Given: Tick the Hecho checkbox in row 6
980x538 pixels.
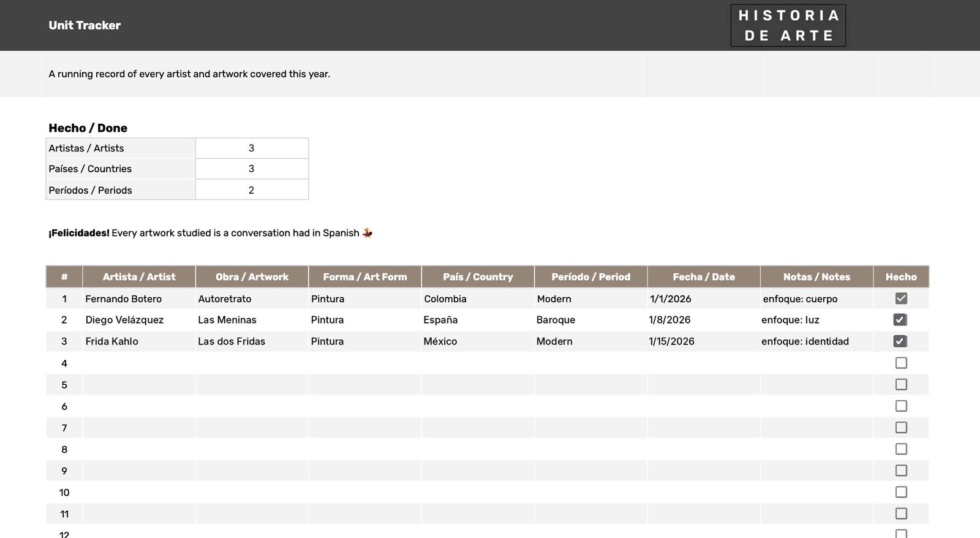Looking at the screenshot, I should coord(901,406).
